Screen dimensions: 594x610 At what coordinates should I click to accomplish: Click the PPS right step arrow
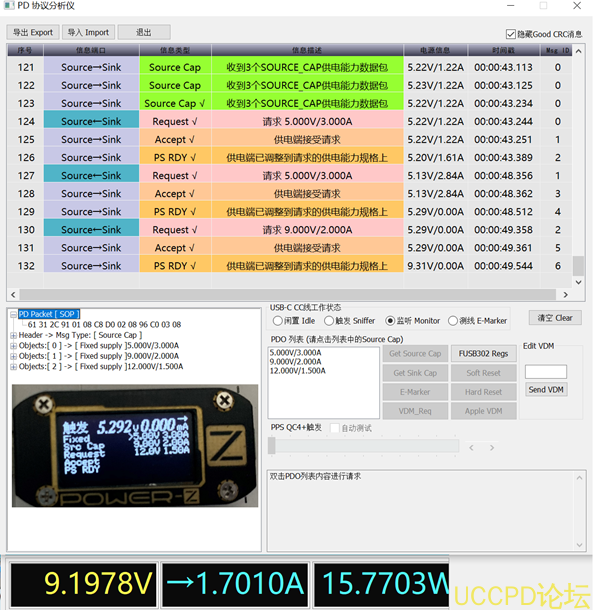pyautogui.click(x=492, y=448)
